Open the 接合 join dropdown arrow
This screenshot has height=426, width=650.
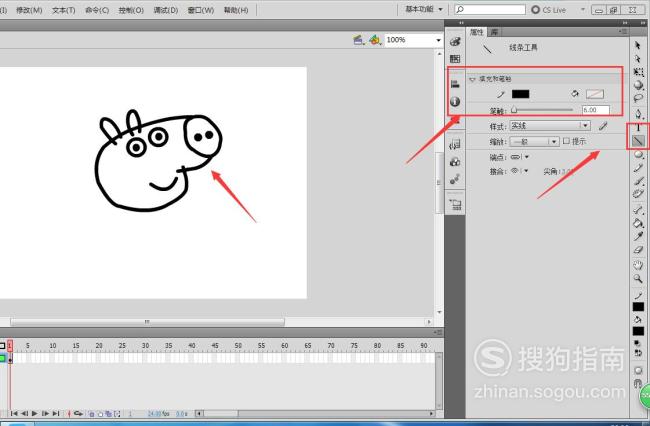527,171
